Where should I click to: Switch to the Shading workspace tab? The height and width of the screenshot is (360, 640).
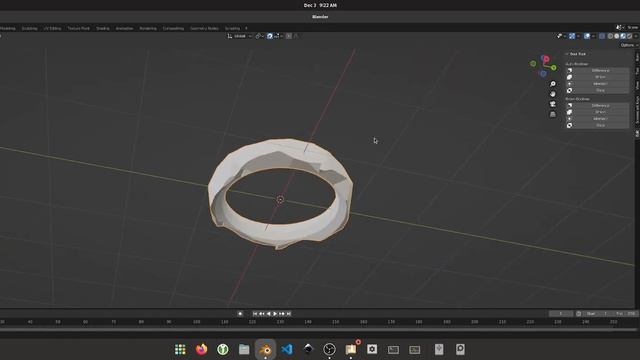103,28
